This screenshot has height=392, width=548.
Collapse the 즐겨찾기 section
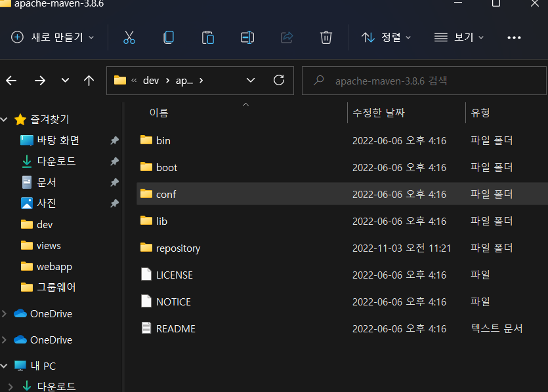click(4, 119)
